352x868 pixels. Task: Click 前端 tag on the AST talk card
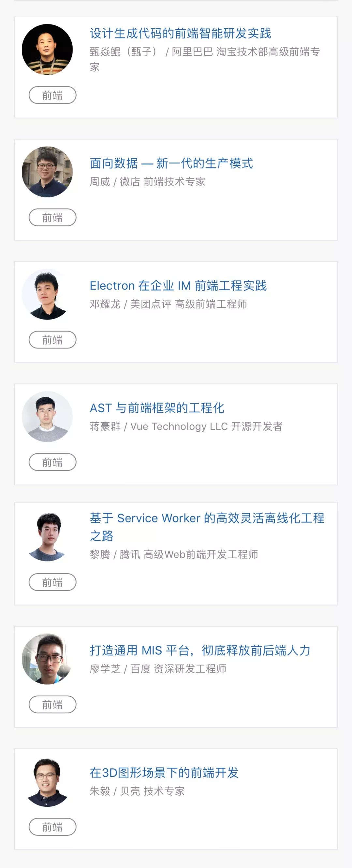pyautogui.click(x=52, y=462)
